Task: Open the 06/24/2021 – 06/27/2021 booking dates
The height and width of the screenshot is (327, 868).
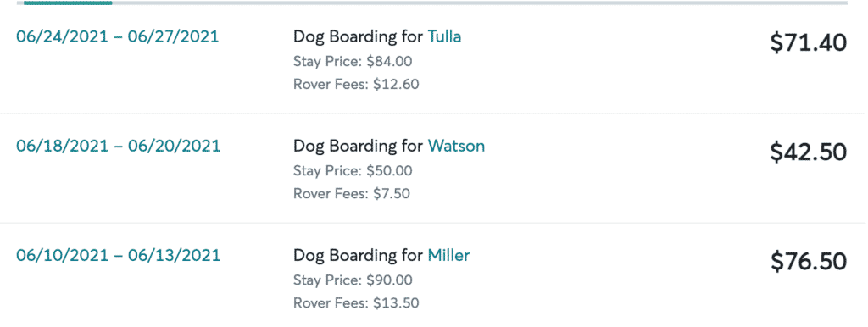Action: coord(117,37)
